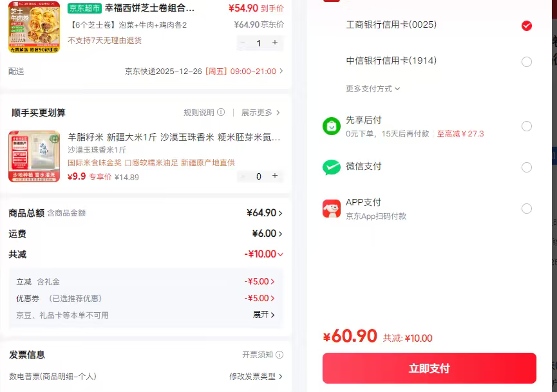Select the 先享后付 radio option

pos(527,126)
